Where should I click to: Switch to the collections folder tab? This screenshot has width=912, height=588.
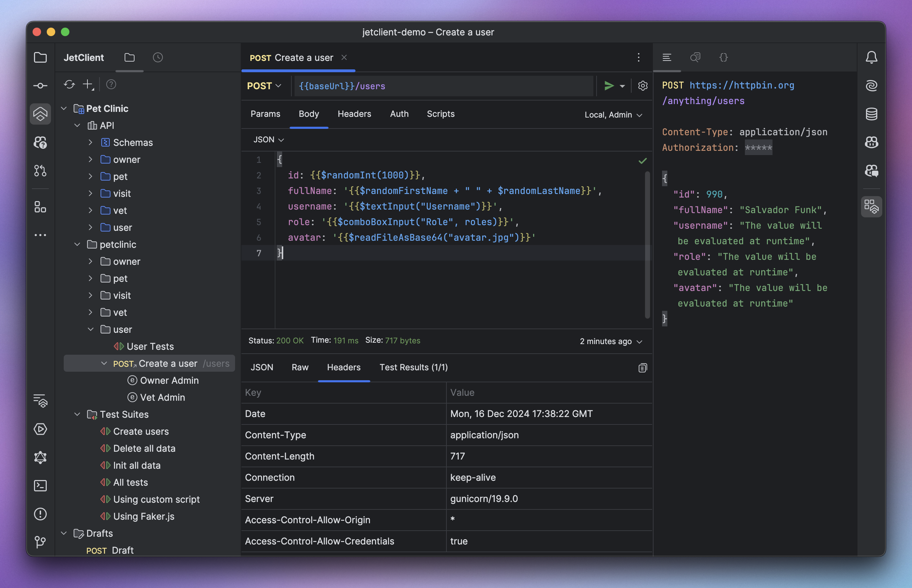(x=130, y=58)
